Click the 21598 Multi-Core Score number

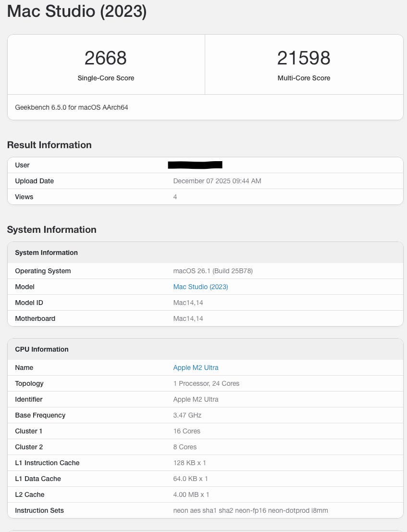pyautogui.click(x=304, y=58)
